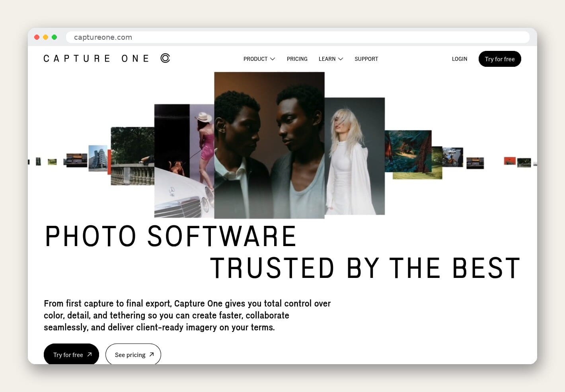Click the PHOTO SOFTWARE headline text
The image size is (565, 392).
click(x=171, y=236)
